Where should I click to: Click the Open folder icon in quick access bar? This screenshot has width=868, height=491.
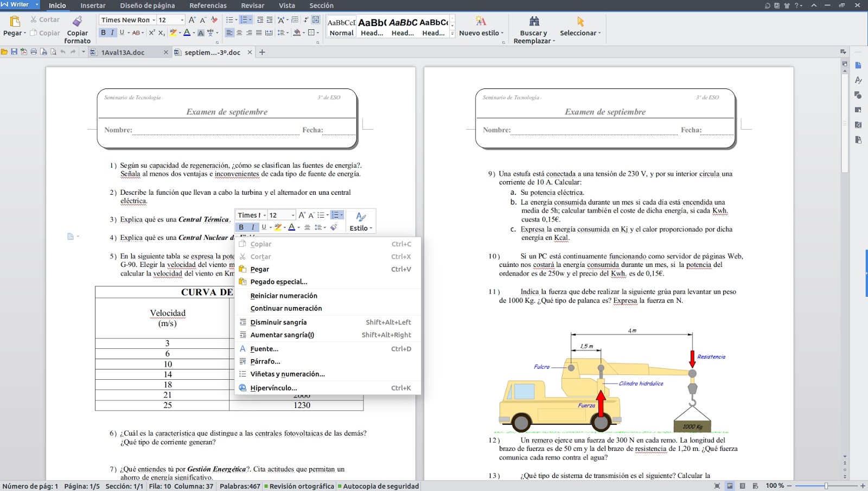click(x=4, y=52)
